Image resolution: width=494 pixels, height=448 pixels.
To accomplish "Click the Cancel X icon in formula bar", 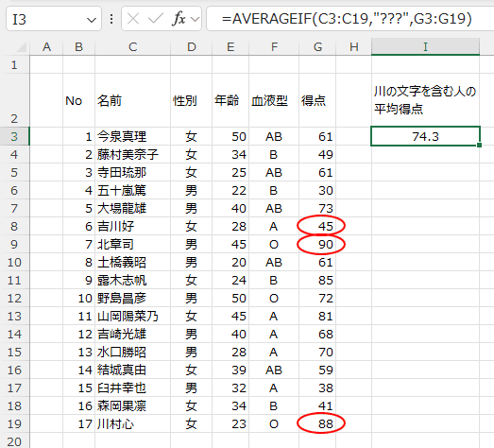I will tap(133, 19).
